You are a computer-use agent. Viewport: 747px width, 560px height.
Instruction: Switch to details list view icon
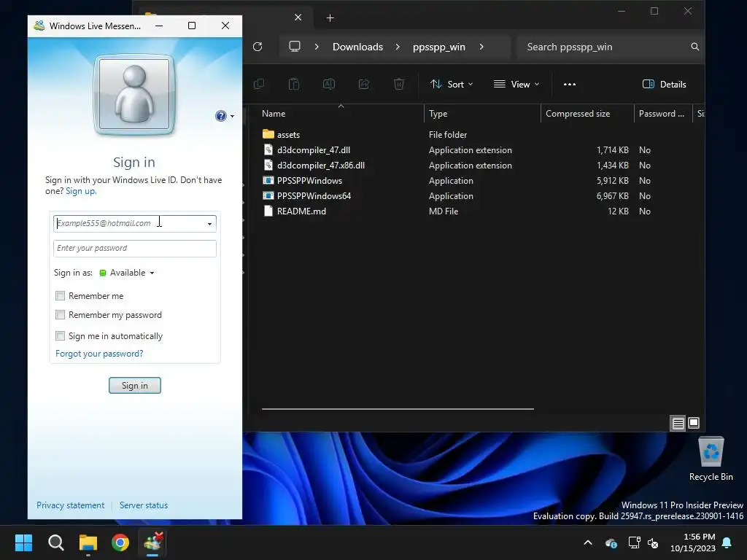[678, 423]
